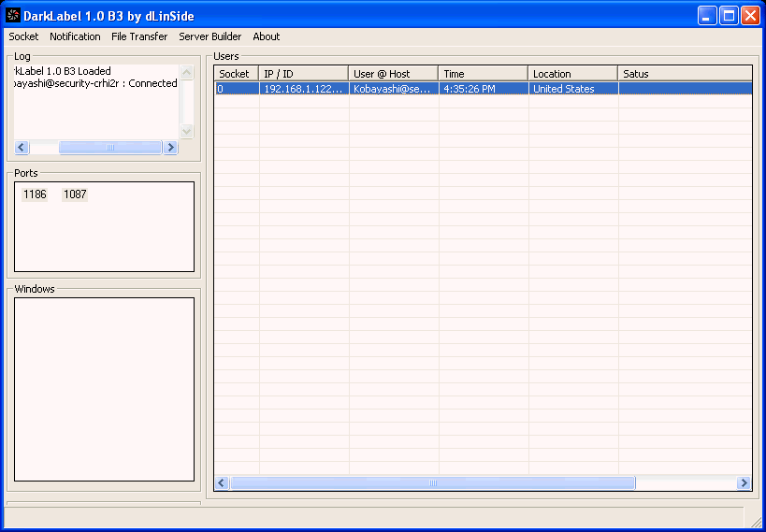Open the File Transfer menu
Image resolution: width=766 pixels, height=532 pixels.
(139, 36)
